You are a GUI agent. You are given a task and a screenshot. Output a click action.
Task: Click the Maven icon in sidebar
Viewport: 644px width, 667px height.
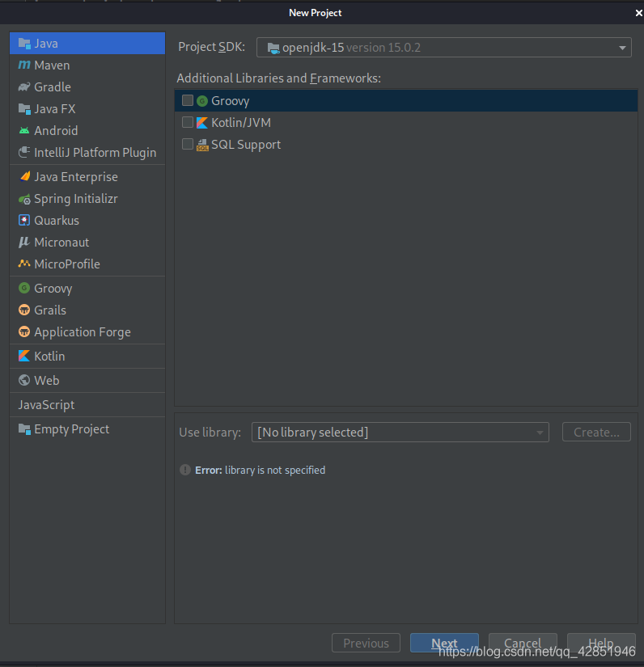(x=24, y=65)
